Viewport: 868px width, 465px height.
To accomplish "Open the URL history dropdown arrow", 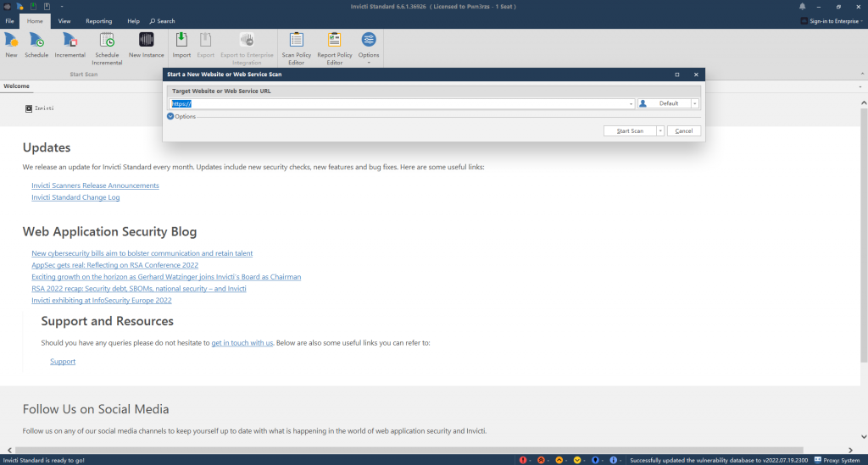I will click(x=631, y=104).
